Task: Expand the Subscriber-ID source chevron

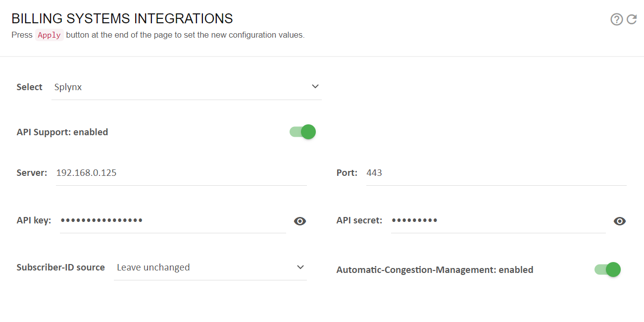Action: pyautogui.click(x=300, y=267)
